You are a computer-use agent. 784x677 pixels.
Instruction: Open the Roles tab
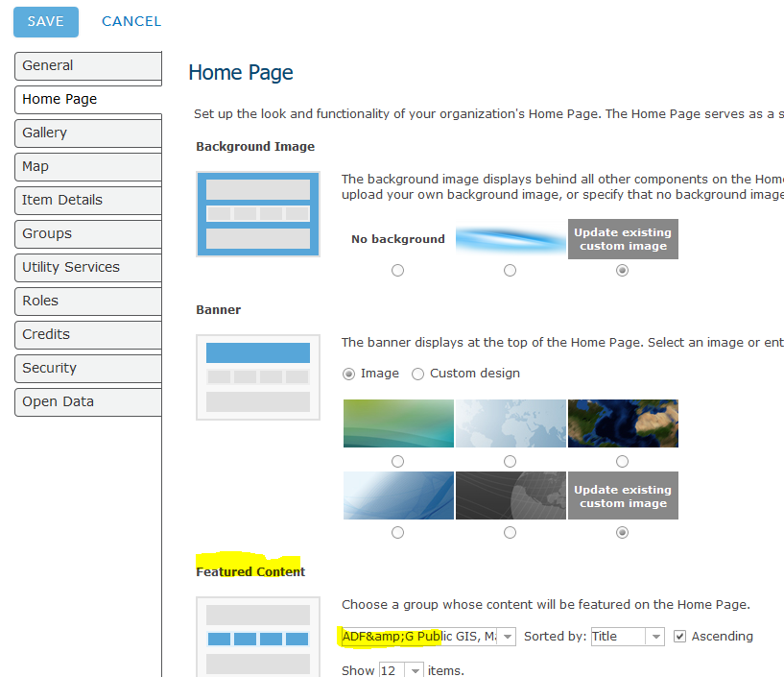click(x=88, y=301)
